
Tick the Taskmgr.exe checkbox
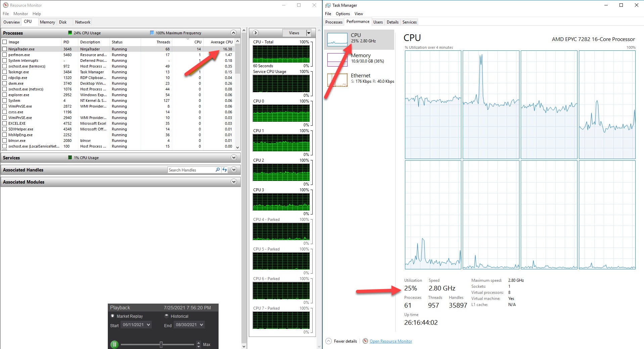[x=5, y=72]
